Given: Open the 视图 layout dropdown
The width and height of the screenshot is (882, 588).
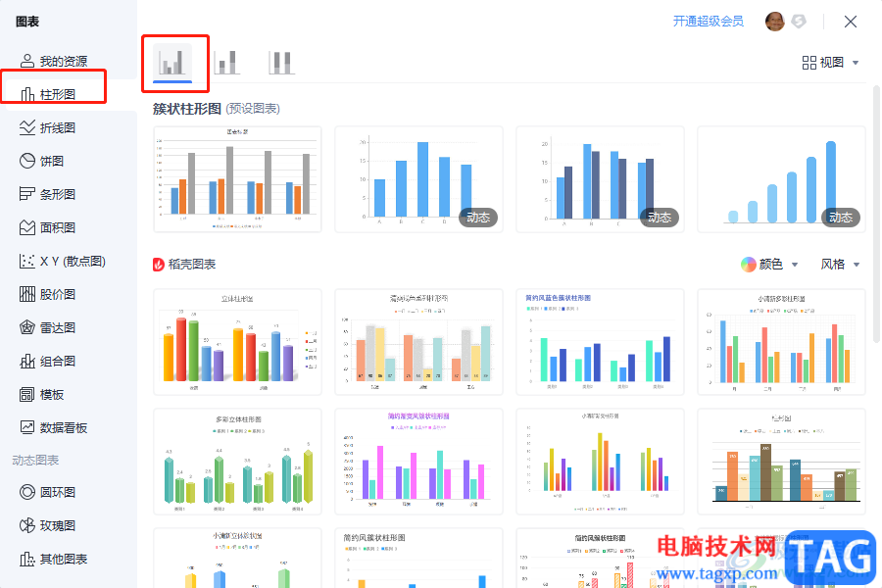Looking at the screenshot, I should (830, 63).
